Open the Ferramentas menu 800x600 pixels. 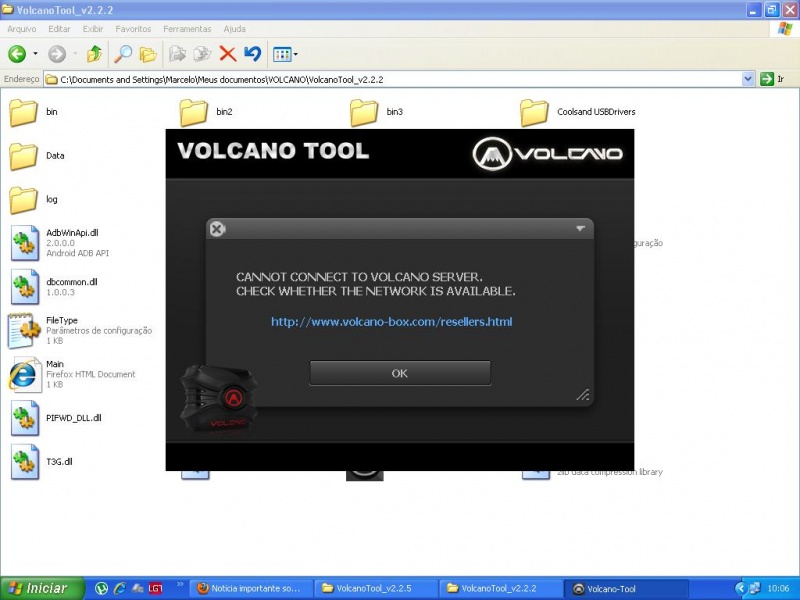click(x=187, y=29)
